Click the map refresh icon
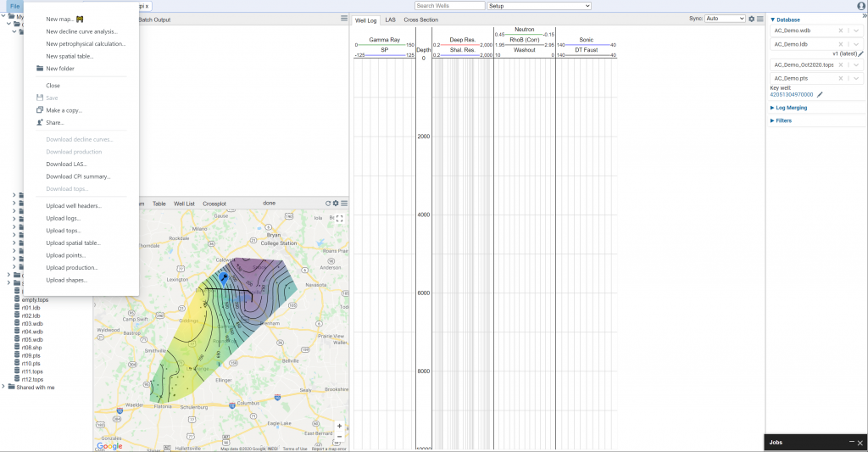The width and height of the screenshot is (868, 452). click(x=328, y=204)
